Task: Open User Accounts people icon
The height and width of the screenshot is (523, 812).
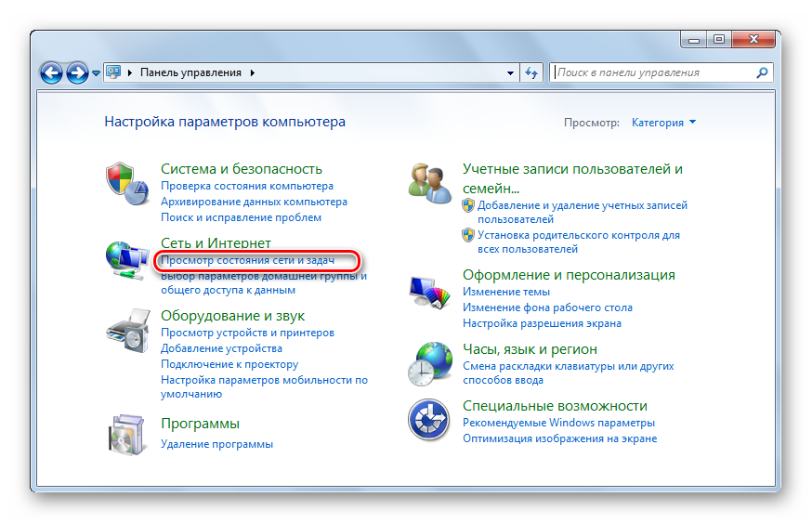Action: pyautogui.click(x=430, y=181)
